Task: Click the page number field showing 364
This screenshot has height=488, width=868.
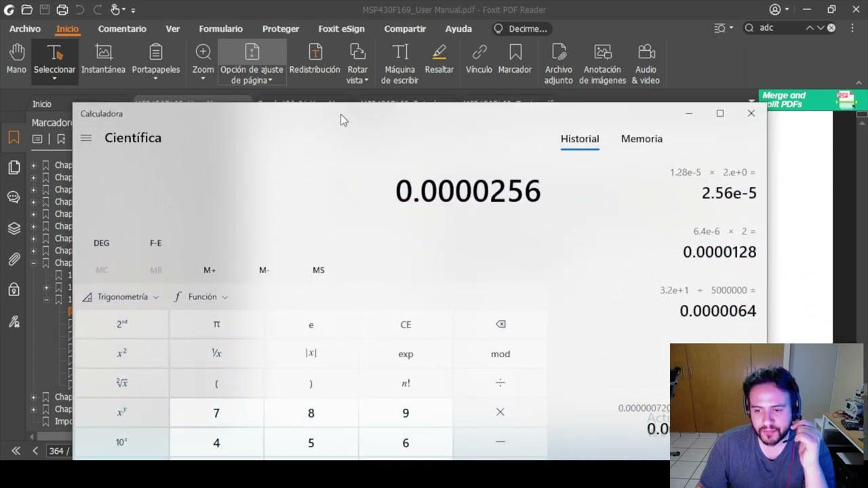Action: (58, 451)
